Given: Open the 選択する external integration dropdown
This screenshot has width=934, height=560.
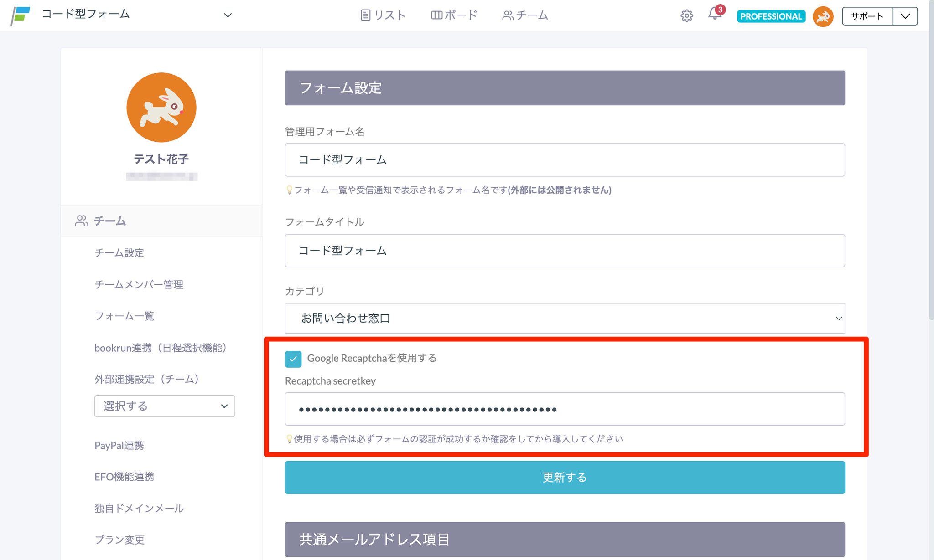Looking at the screenshot, I should (x=165, y=406).
